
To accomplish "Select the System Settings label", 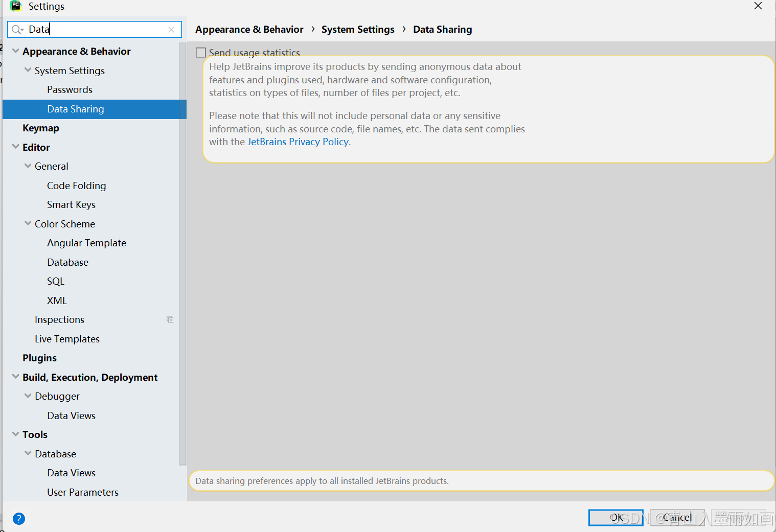I will pyautogui.click(x=70, y=71).
